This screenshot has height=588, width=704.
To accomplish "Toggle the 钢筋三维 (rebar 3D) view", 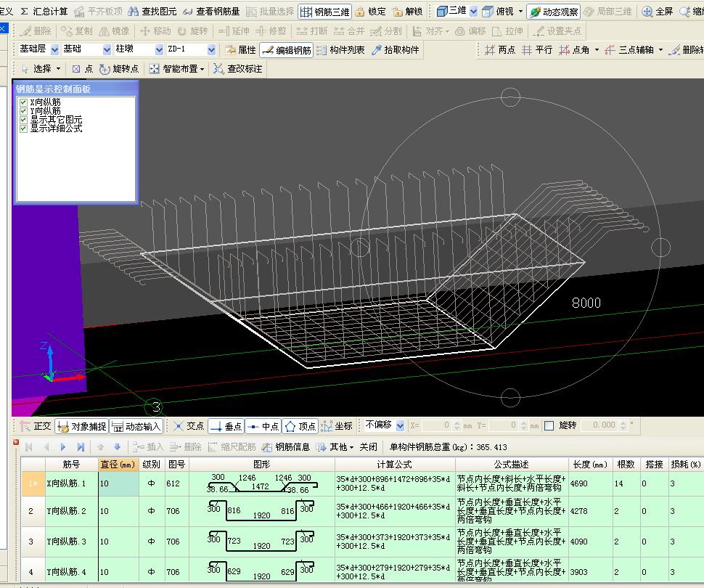I will click(x=324, y=12).
